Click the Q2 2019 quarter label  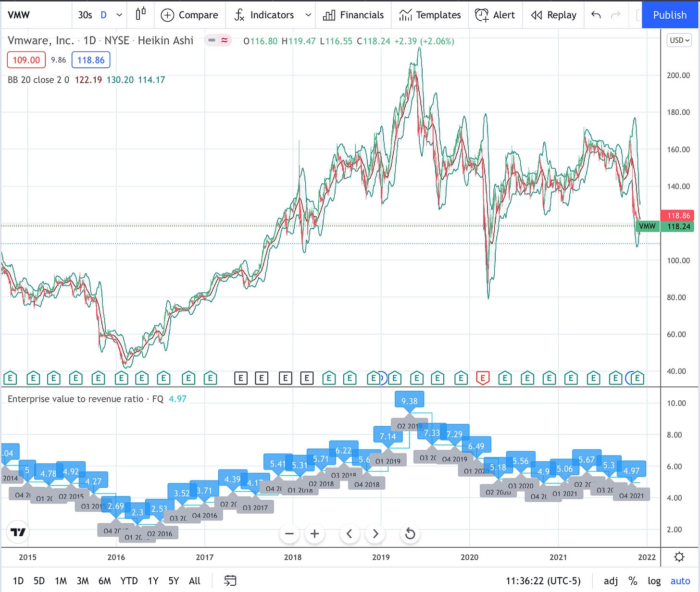(x=410, y=426)
